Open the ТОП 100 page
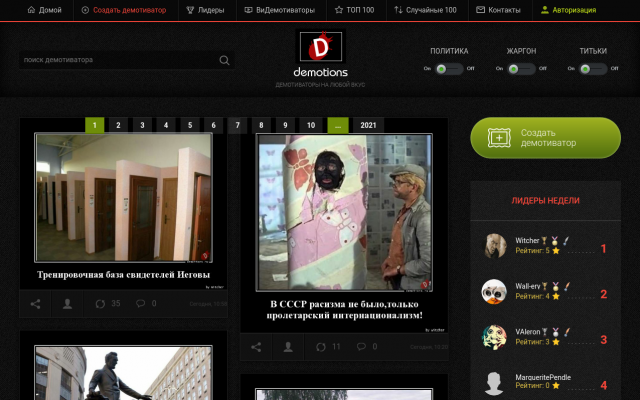This screenshot has height=400, width=640. click(354, 10)
